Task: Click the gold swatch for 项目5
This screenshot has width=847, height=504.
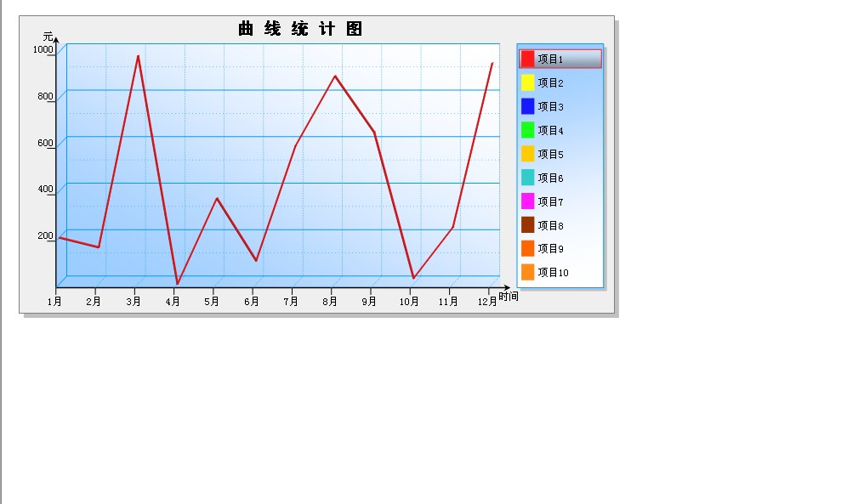Action: (528, 154)
